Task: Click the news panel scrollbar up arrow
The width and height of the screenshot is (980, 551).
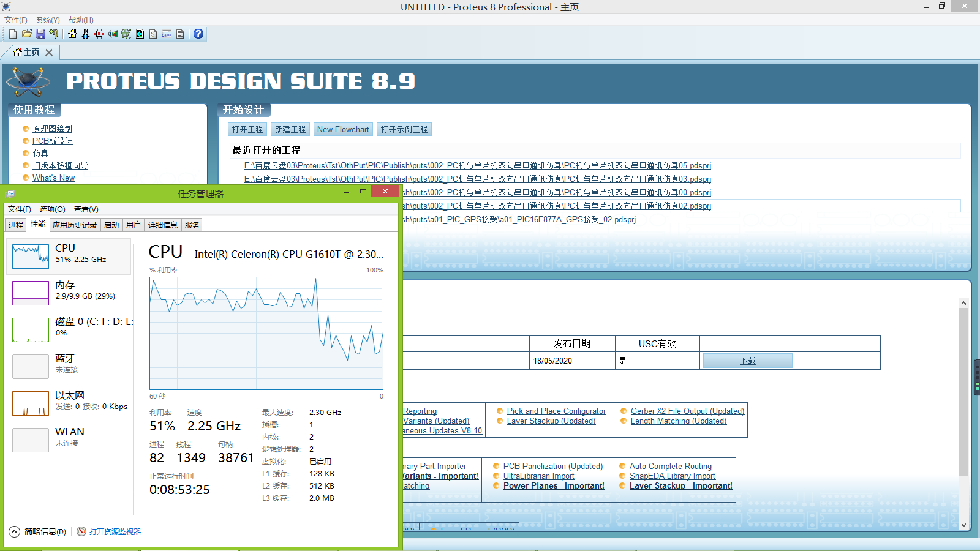Action: [x=963, y=302]
